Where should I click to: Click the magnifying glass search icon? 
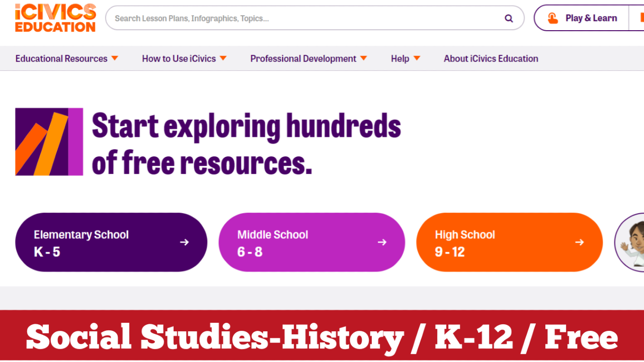point(509,19)
